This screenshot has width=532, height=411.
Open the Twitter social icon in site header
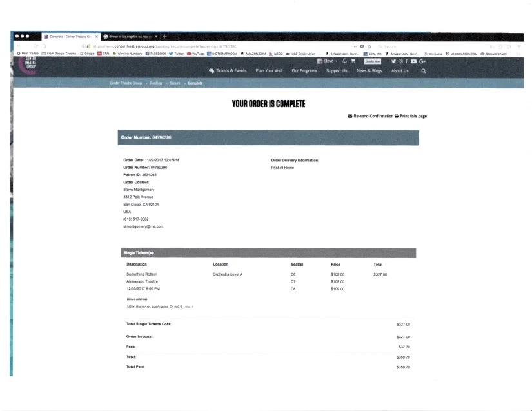pyautogui.click(x=393, y=61)
